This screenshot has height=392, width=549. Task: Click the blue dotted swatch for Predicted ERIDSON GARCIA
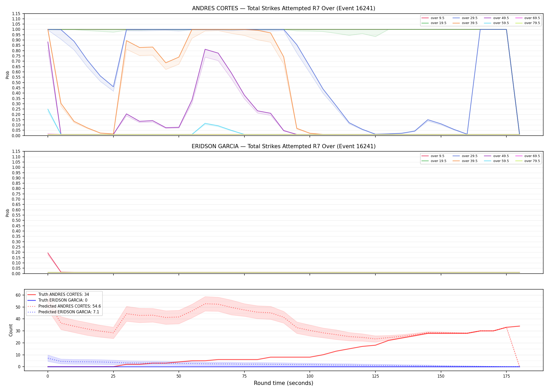tap(31, 312)
